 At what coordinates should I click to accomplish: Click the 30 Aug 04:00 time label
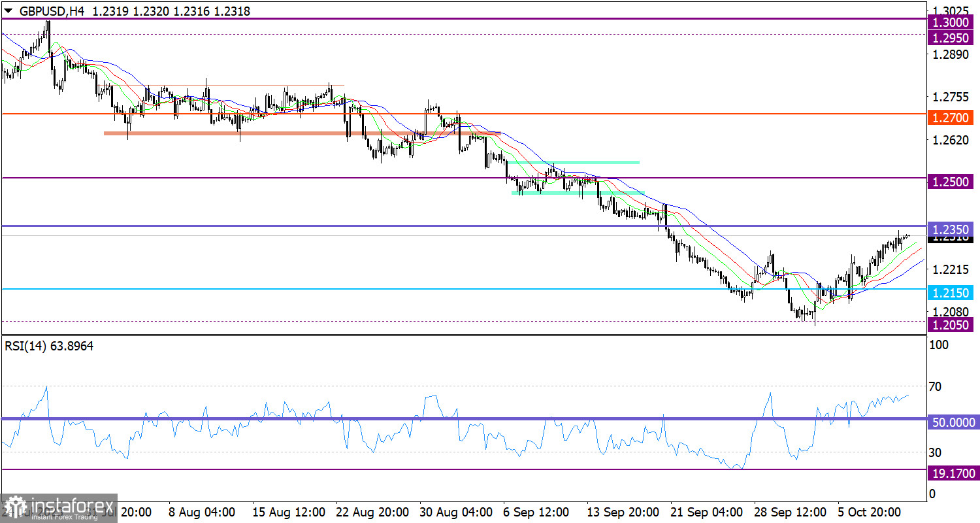(x=455, y=512)
